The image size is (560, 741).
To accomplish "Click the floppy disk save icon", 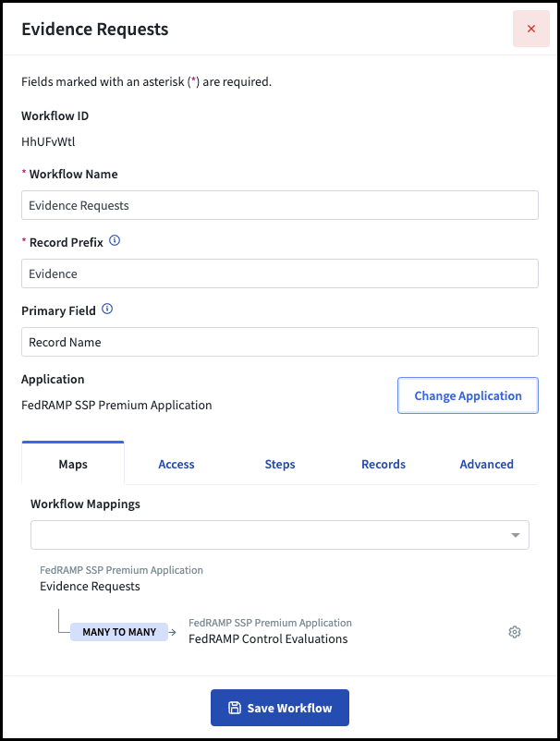I will click(235, 708).
